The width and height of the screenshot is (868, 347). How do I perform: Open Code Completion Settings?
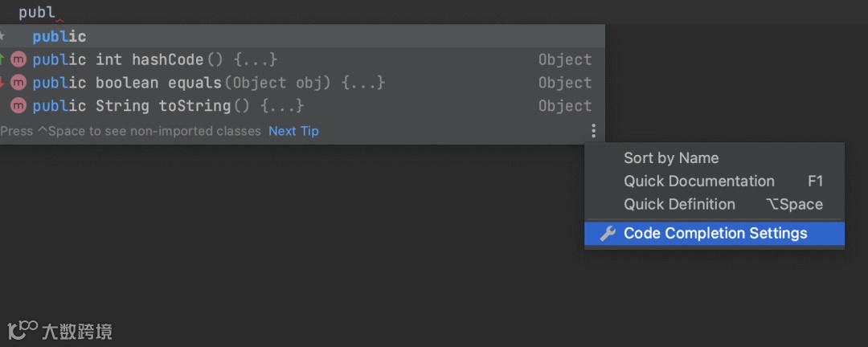click(x=714, y=234)
